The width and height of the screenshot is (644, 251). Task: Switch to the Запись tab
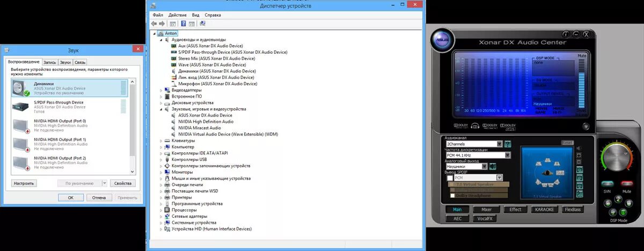(49, 62)
